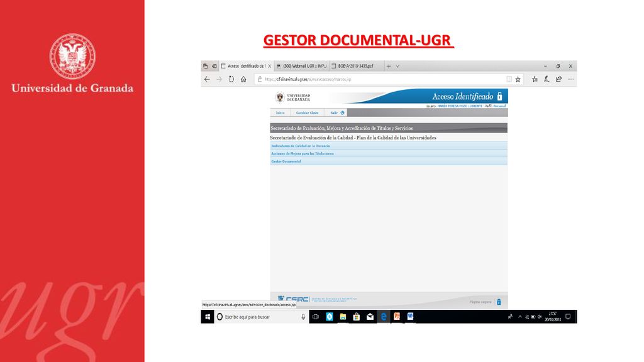Open the Windows Start menu
The height and width of the screenshot is (362, 644).
click(208, 317)
